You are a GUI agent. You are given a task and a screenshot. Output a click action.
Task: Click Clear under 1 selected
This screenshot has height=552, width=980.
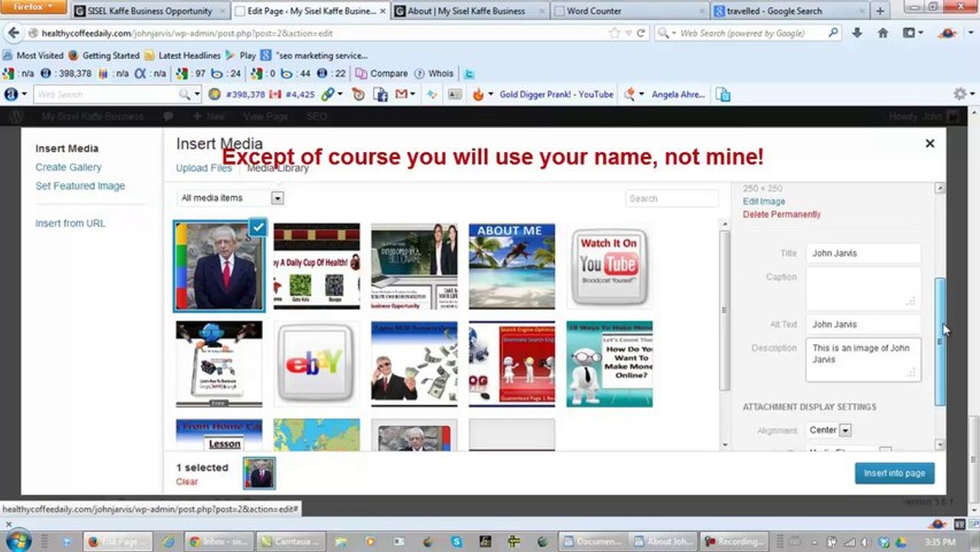(x=186, y=481)
